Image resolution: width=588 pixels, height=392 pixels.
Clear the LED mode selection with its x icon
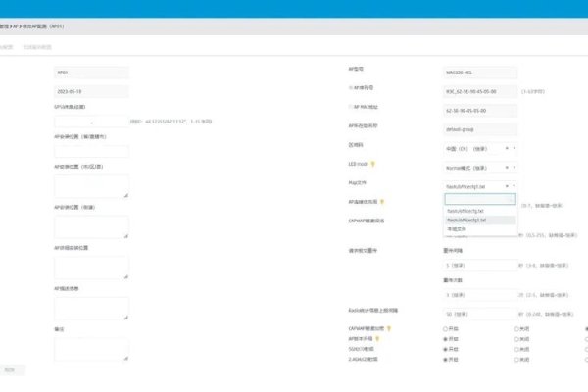(507, 168)
